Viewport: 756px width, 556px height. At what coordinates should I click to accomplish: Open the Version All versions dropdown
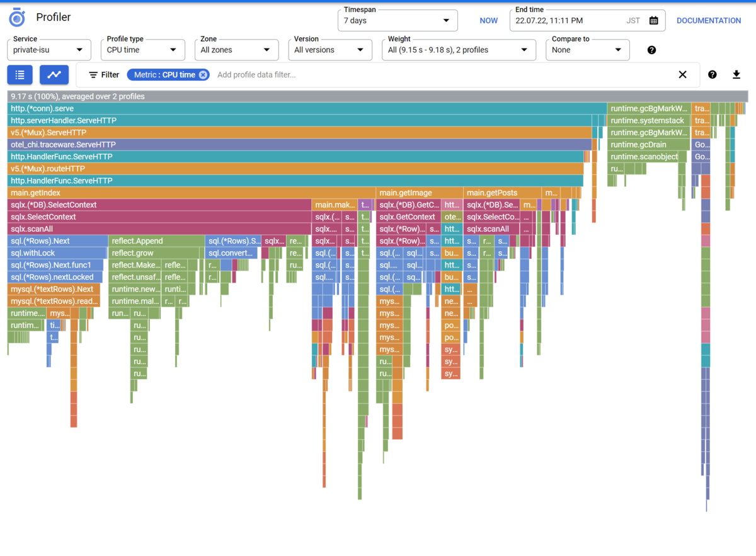click(x=330, y=50)
